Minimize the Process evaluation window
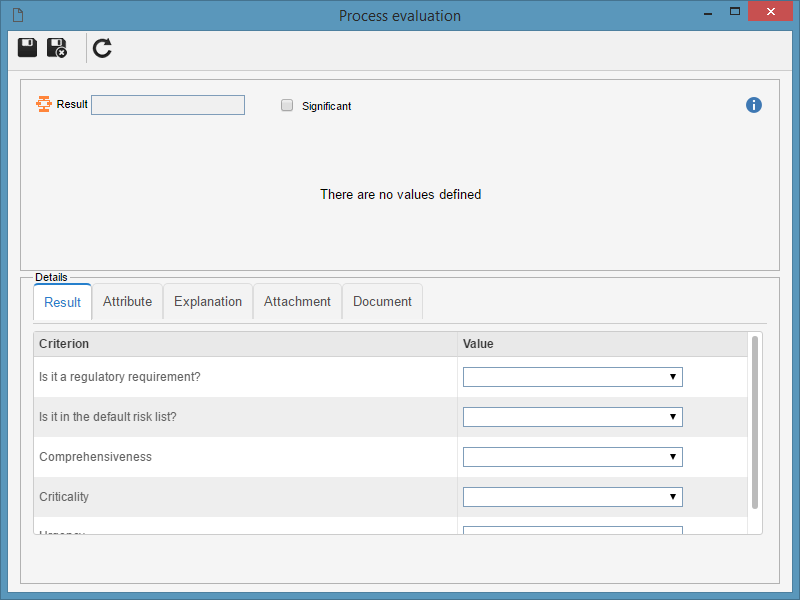The height and width of the screenshot is (600, 800). (x=708, y=12)
